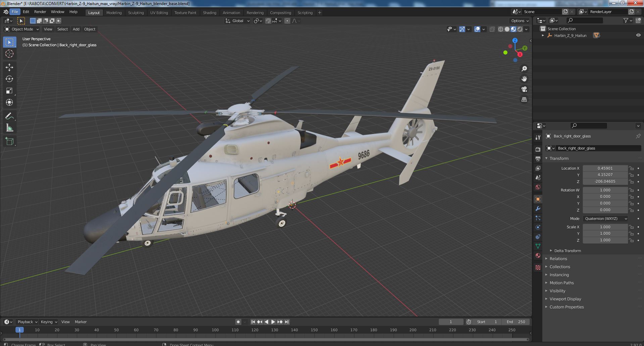Open the Physics properties tab
Viewport: 644px width, 346px height.
pyautogui.click(x=538, y=227)
